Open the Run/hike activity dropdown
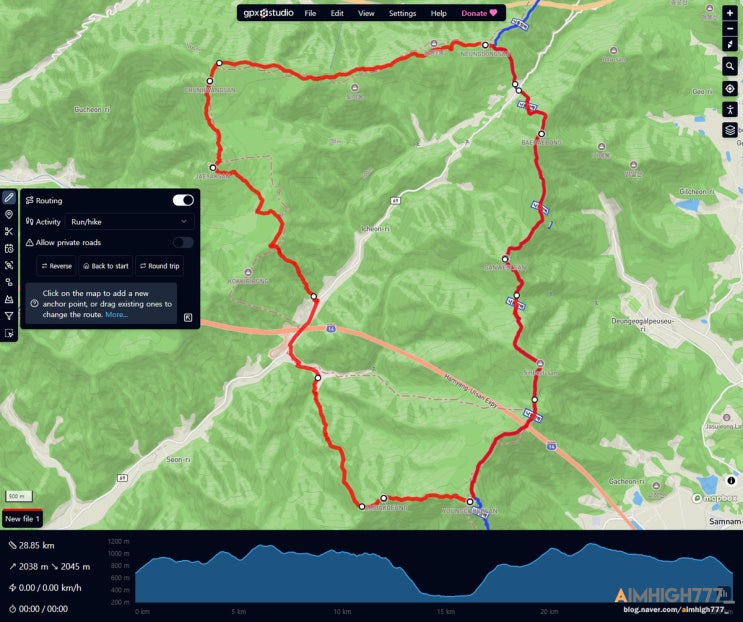Viewport: 743px width, 622px height. [129, 222]
